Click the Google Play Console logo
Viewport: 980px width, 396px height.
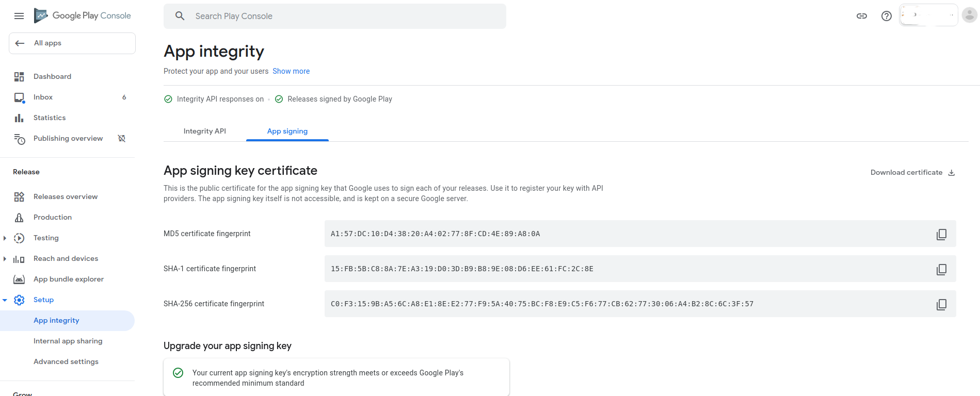[x=83, y=15]
